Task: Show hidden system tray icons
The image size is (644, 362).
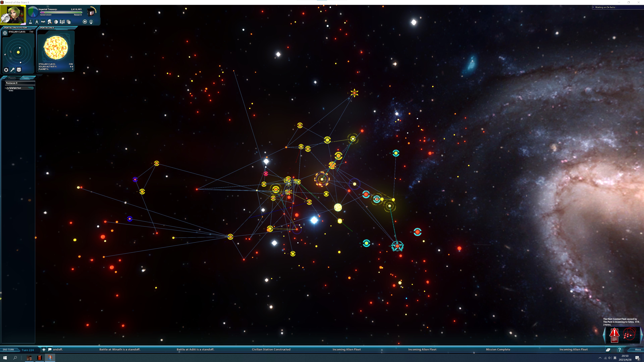Action: (600, 358)
